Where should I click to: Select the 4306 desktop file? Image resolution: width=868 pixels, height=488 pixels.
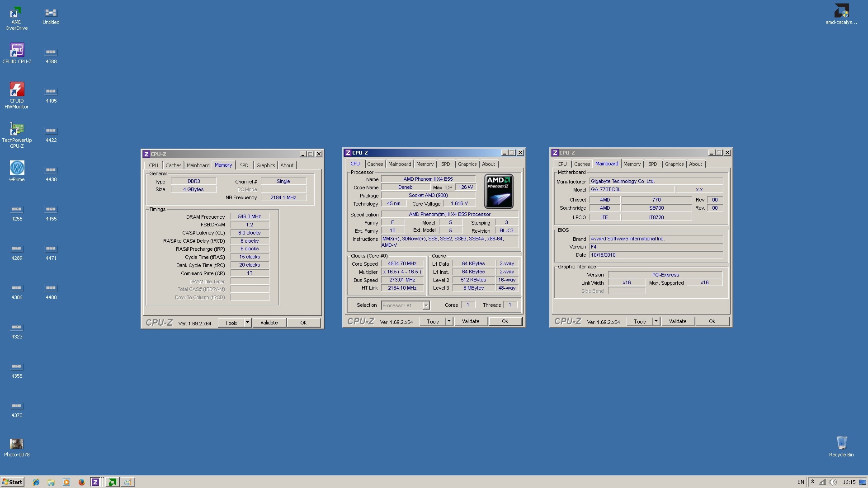coord(17,291)
